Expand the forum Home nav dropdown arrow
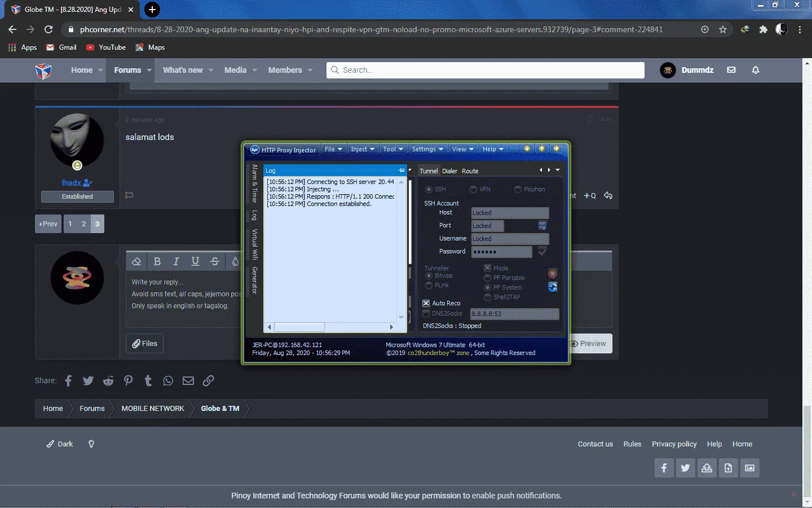The height and width of the screenshot is (508, 812). 100,71
